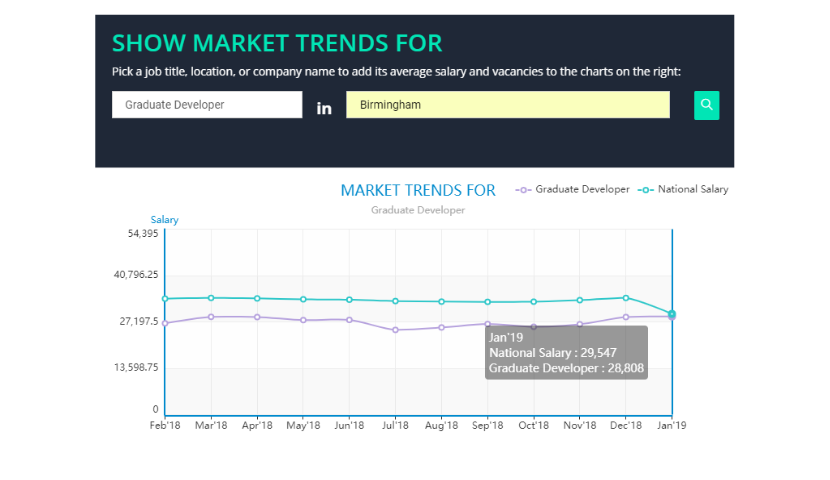
Task: Click the "Jan'19" x-axis label
Action: point(672,425)
